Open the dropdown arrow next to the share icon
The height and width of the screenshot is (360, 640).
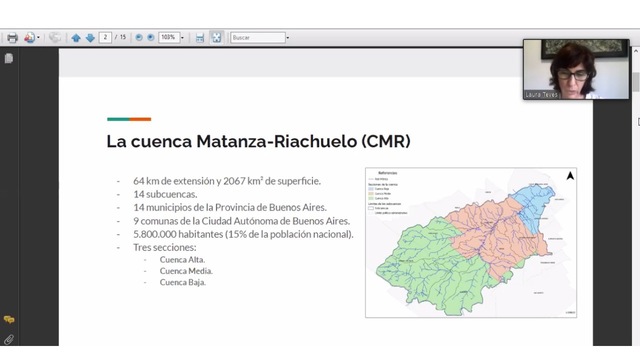(38, 38)
